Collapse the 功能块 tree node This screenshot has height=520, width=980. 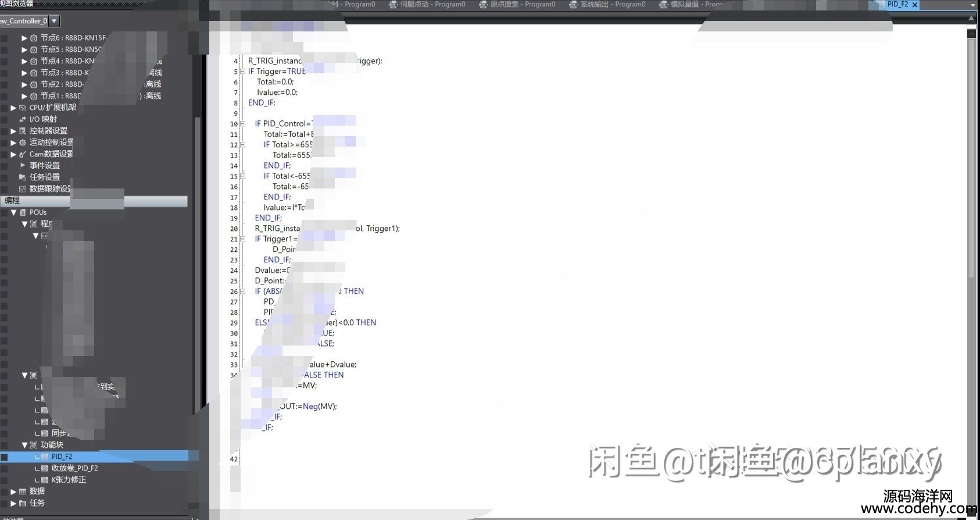tap(24, 445)
